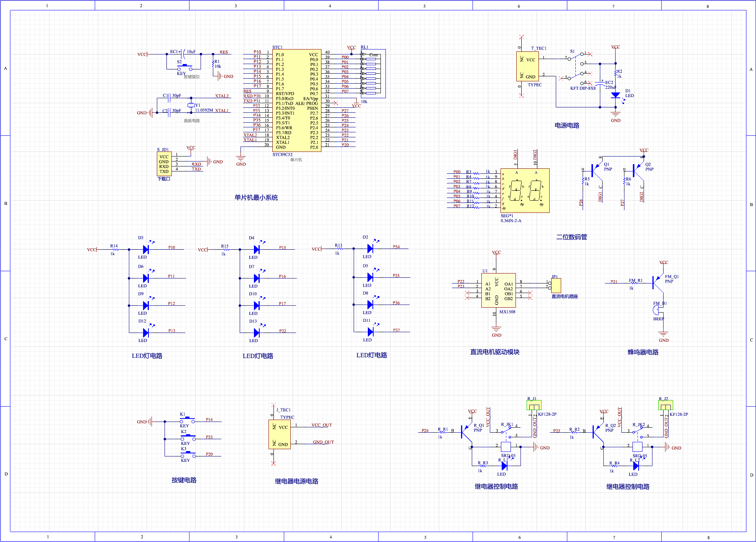Click the 单片机最小系统 section title
Viewport: 756px width, 542px height.
[x=256, y=198]
